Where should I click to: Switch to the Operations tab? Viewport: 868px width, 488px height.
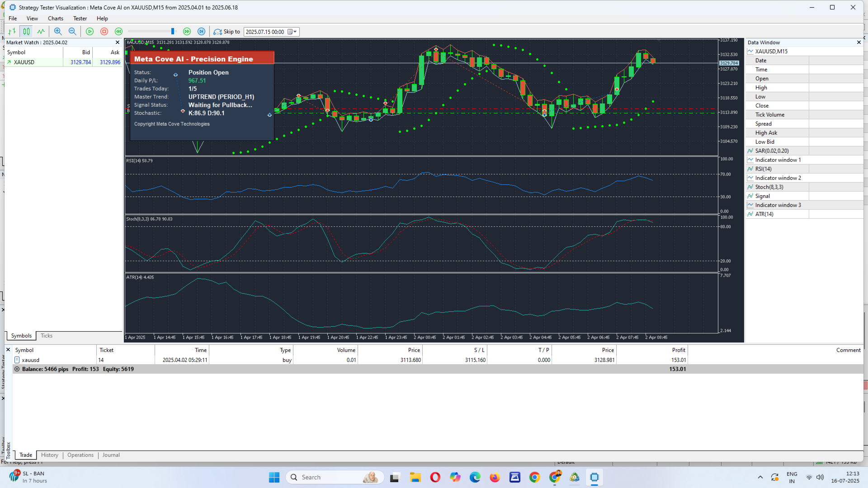pos(80,455)
